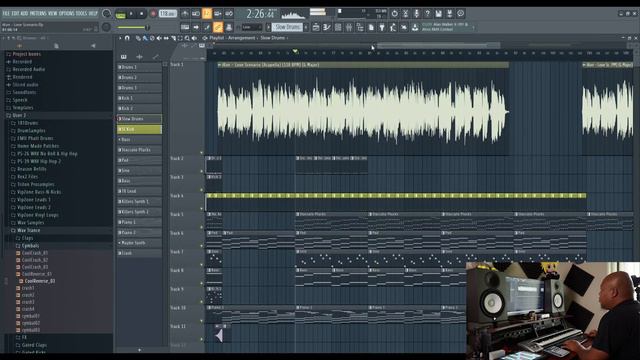This screenshot has width=640, height=360.
Task: Toggle pattern/song mode switch
Action: [120, 15]
